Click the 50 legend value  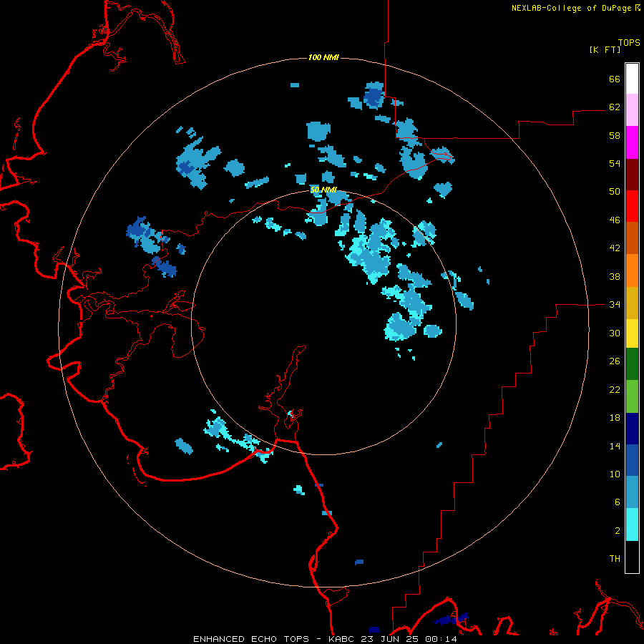click(615, 192)
